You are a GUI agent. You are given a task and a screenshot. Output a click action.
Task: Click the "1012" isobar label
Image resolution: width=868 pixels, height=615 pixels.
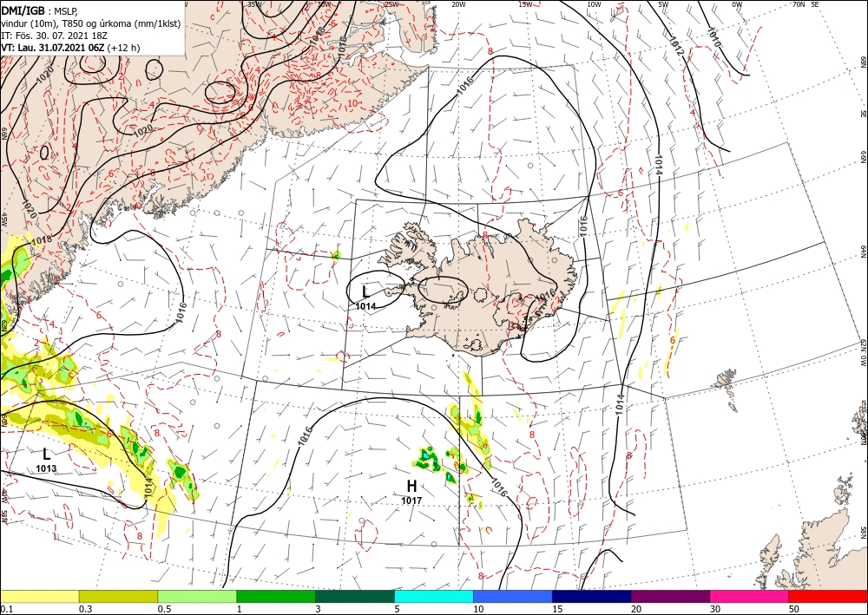[676, 46]
